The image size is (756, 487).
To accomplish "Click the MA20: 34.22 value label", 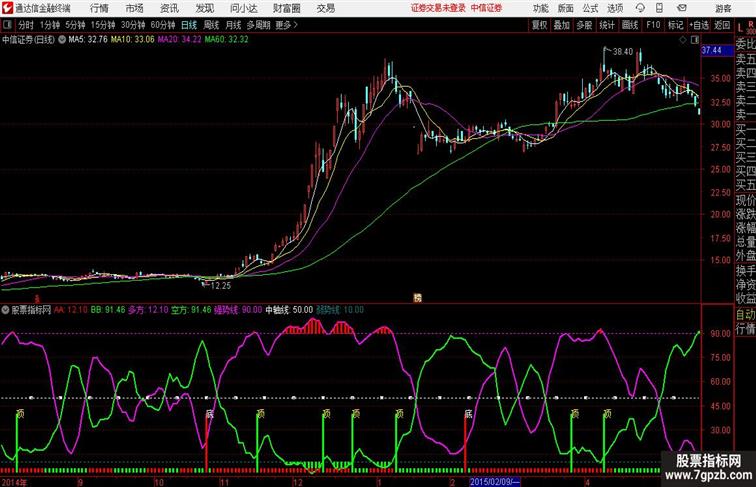I will point(179,40).
